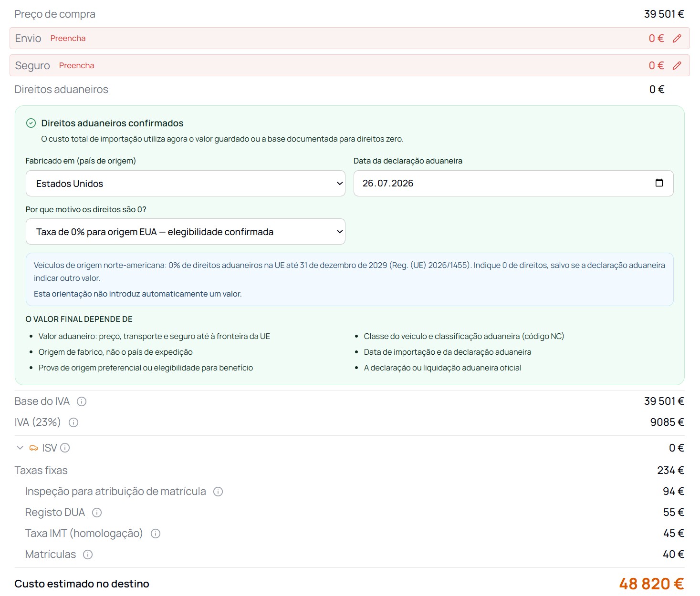
Task: Click Por que motivo os direitos são 0? label
Action: click(x=86, y=210)
